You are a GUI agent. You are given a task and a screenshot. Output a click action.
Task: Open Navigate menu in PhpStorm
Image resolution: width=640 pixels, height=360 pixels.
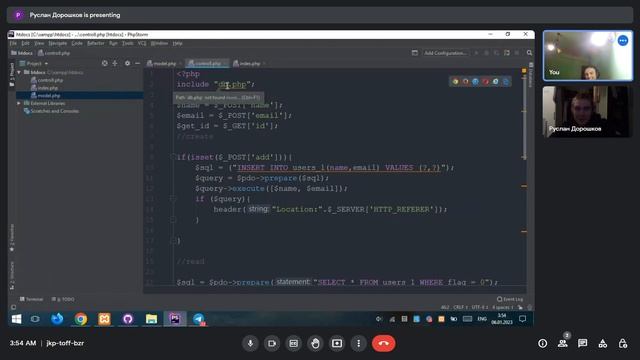(x=58, y=43)
